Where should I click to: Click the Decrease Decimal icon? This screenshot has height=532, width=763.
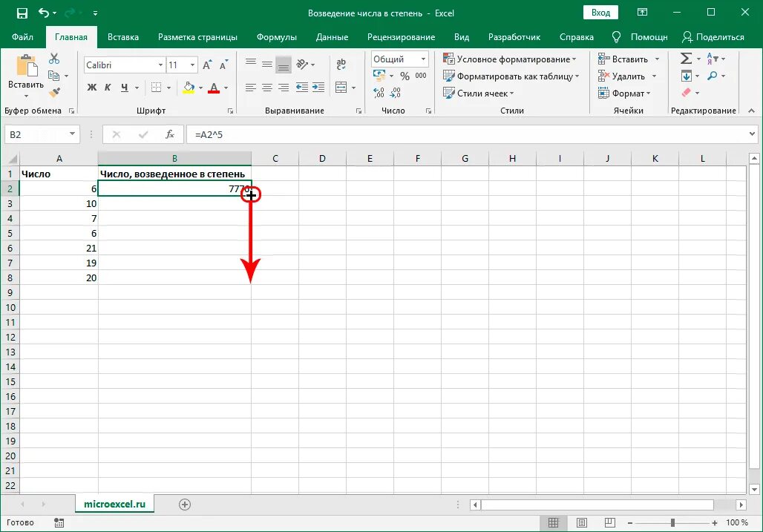(396, 93)
